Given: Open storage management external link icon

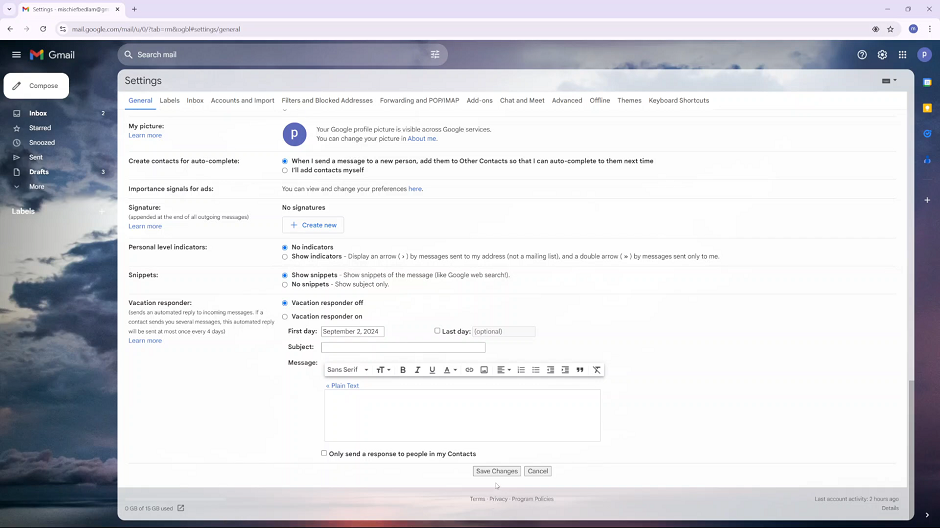Looking at the screenshot, I should tap(180, 508).
